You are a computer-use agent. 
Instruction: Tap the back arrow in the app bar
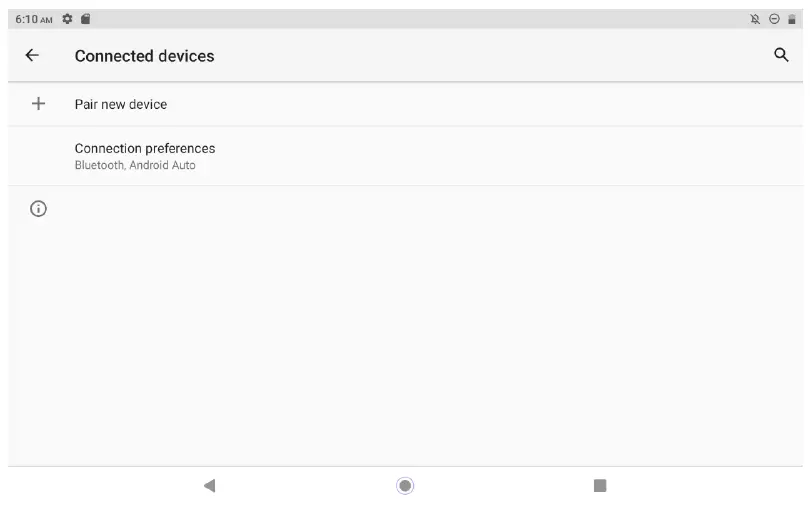[32, 56]
